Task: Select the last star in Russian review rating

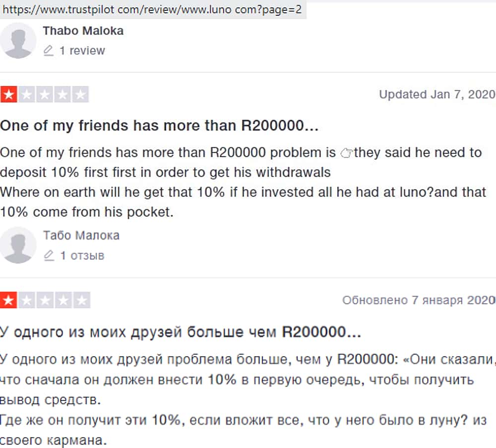Action: [81, 300]
